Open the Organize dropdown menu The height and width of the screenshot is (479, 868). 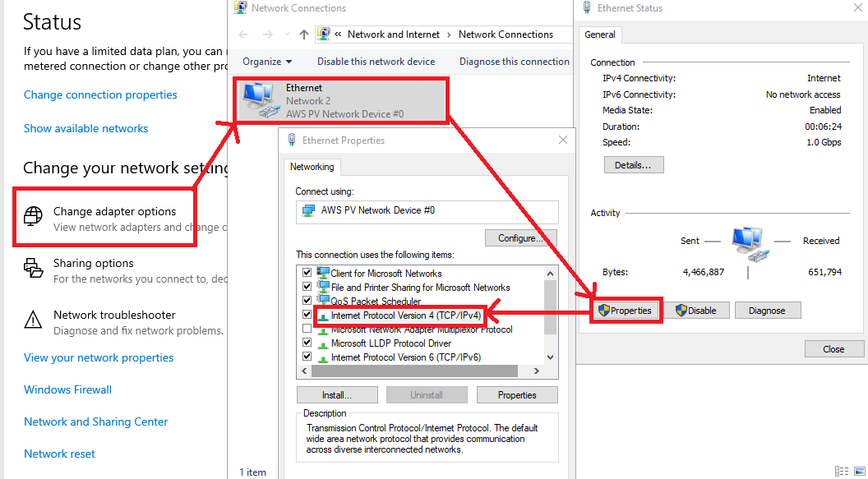267,62
